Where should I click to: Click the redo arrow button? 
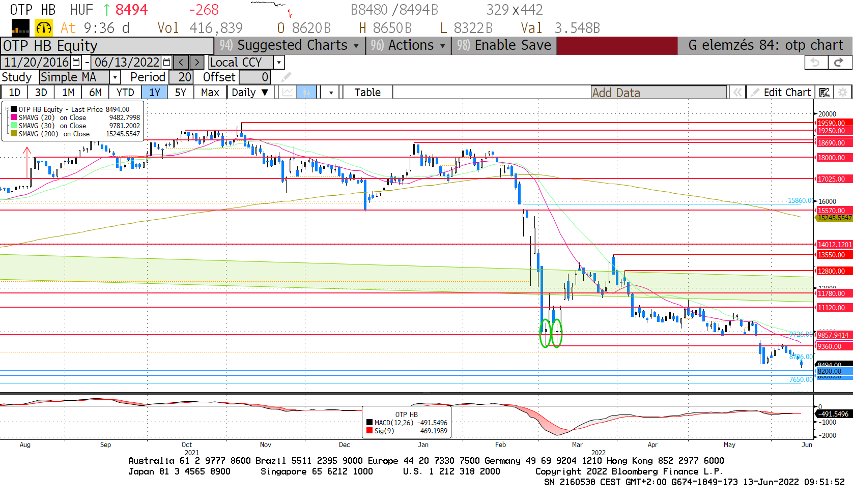(x=839, y=62)
